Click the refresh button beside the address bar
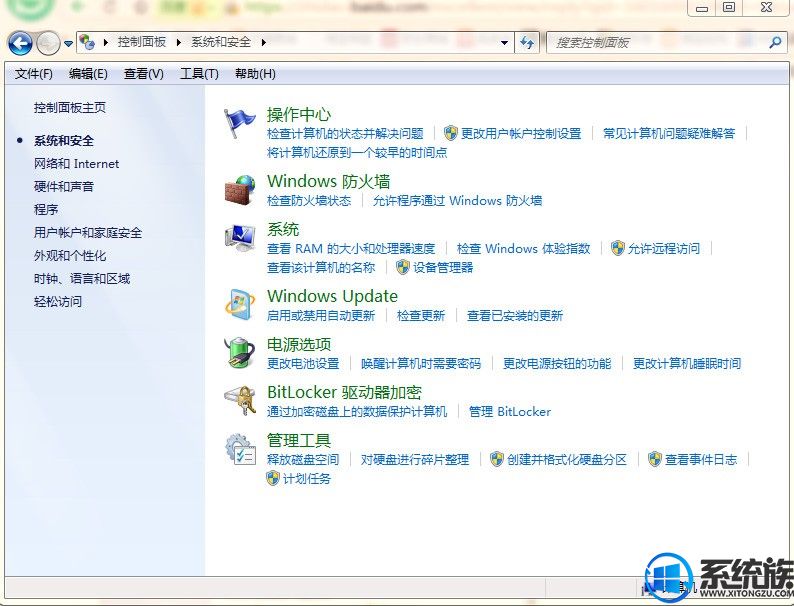794x606 pixels. (x=527, y=43)
